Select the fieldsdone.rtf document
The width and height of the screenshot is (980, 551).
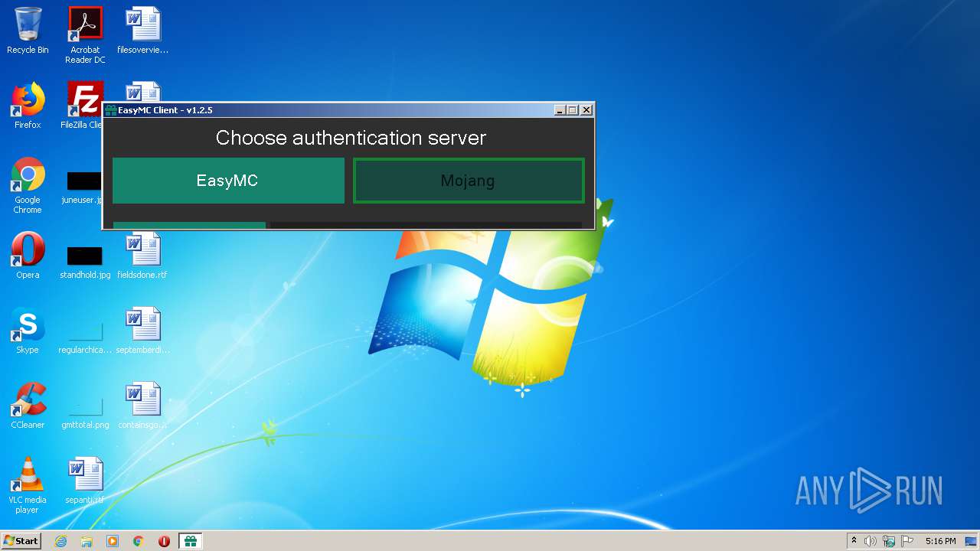(x=142, y=256)
